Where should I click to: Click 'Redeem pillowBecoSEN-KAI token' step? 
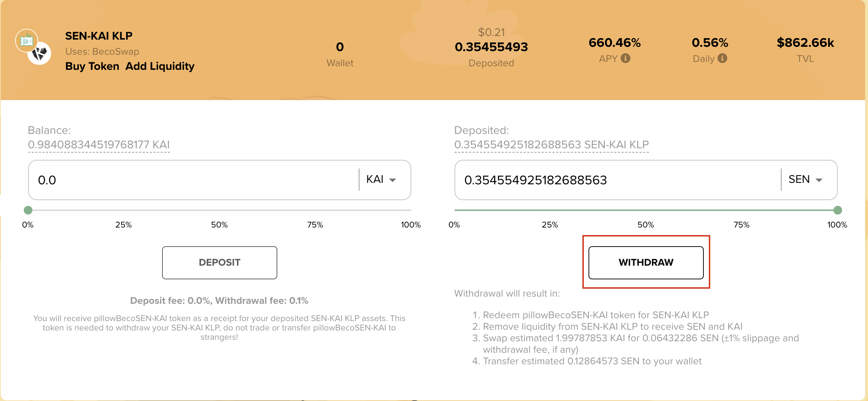click(x=596, y=315)
